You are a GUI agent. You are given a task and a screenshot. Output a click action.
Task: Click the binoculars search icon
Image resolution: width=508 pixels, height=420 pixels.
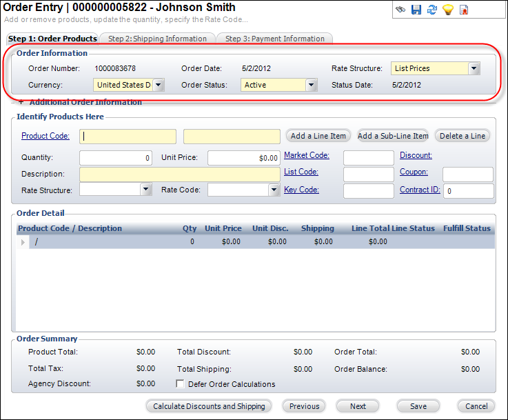pos(400,10)
